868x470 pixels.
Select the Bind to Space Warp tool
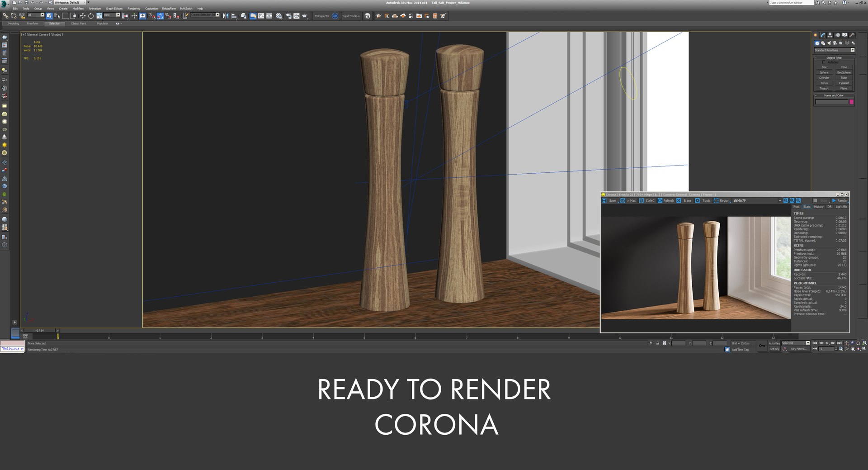(22, 16)
